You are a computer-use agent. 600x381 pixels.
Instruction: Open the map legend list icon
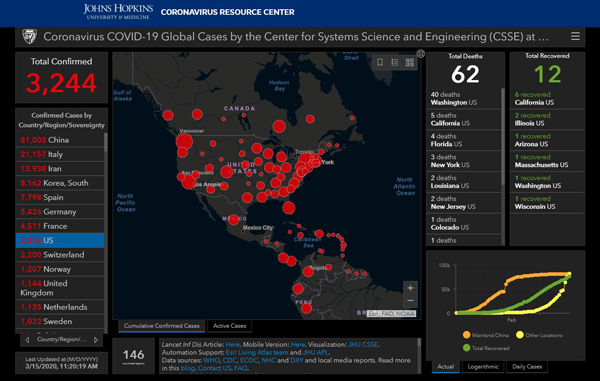(x=395, y=62)
